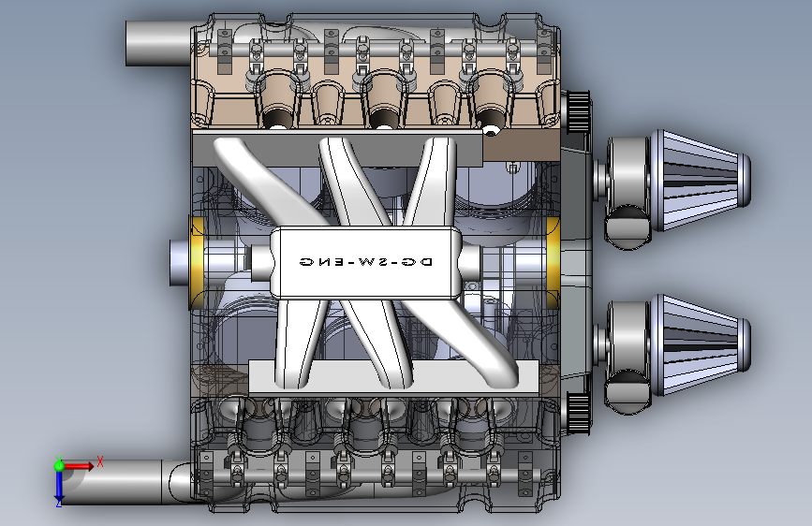Screen dimensions: 812x526
Task: Select the crankshaft end protruding from the block
Action: click(x=179, y=262)
